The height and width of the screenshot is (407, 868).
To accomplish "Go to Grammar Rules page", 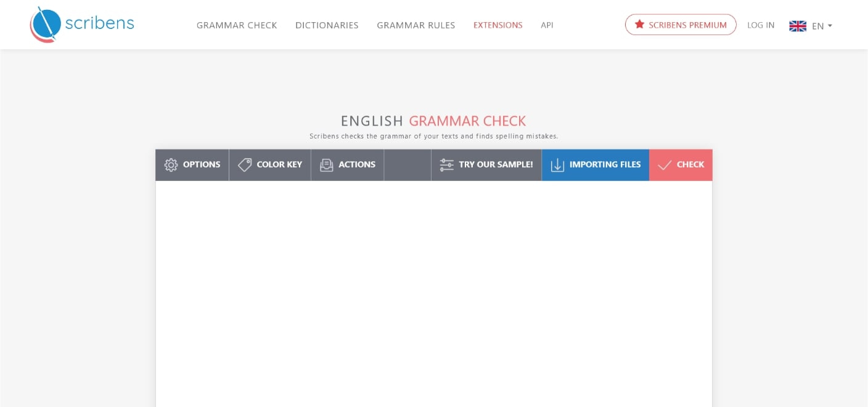I will tap(416, 25).
